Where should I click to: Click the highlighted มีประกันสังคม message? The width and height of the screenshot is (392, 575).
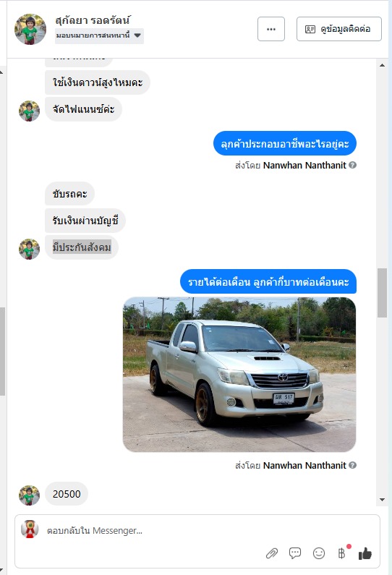coord(82,247)
